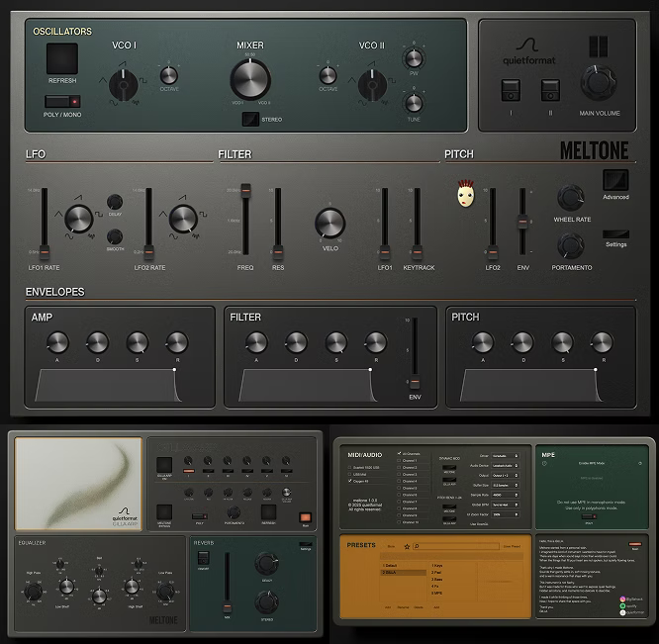Click the MAIN VOLUME knob

click(x=599, y=83)
